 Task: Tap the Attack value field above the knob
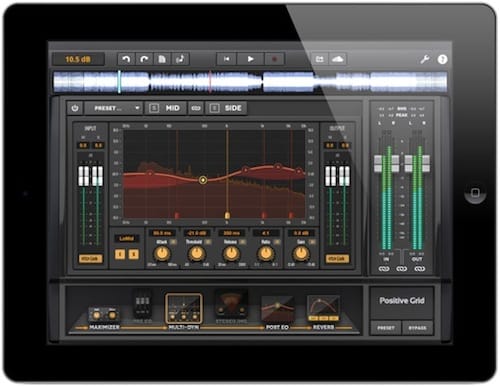click(x=162, y=233)
